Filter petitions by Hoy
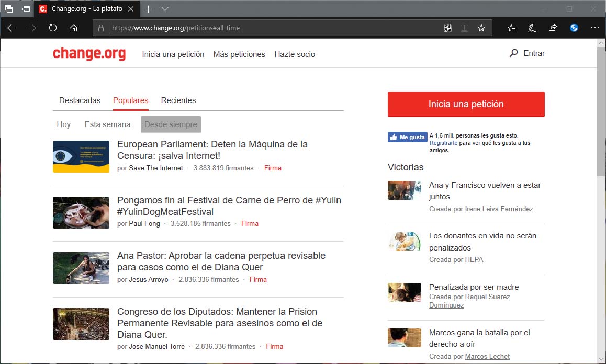The height and width of the screenshot is (364, 606). click(64, 124)
